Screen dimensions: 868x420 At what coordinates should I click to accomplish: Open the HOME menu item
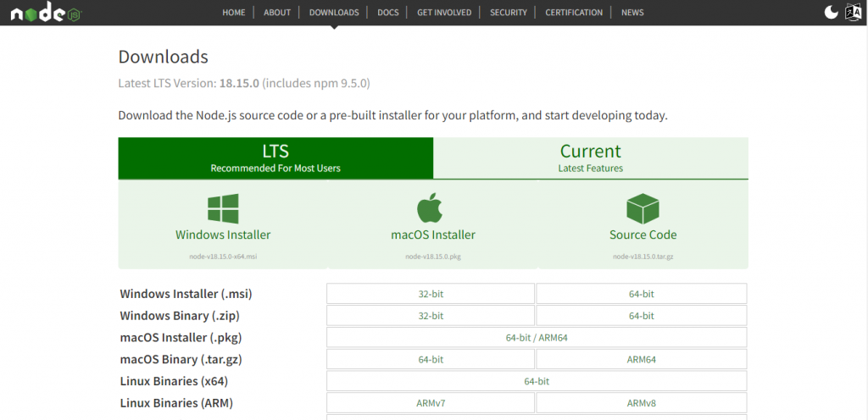[x=233, y=13]
